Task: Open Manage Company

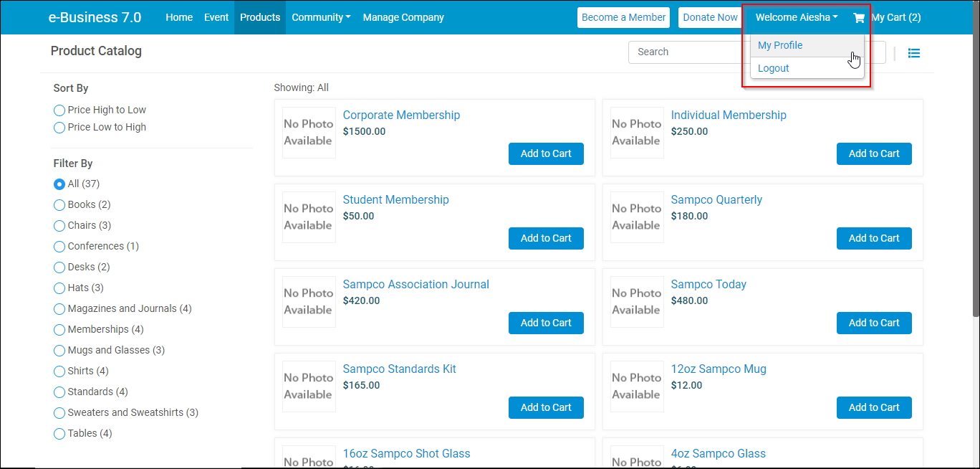Action: tap(403, 16)
